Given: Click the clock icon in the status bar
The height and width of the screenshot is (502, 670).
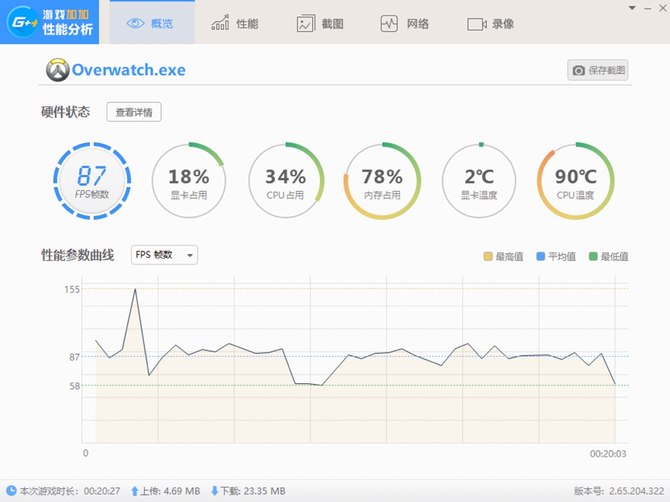Looking at the screenshot, I should pos(11,490).
